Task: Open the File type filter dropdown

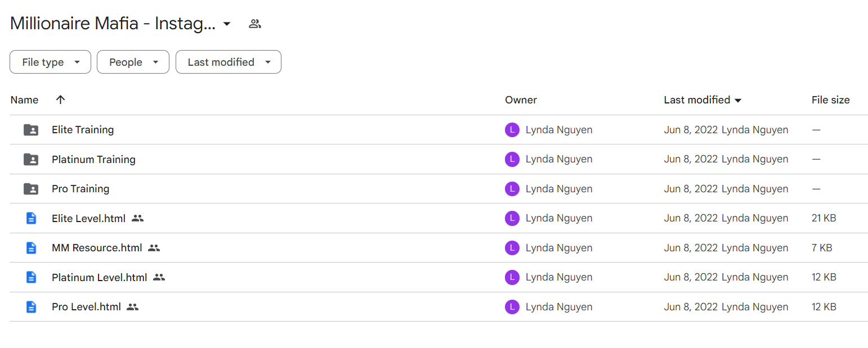Action: pyautogui.click(x=50, y=62)
